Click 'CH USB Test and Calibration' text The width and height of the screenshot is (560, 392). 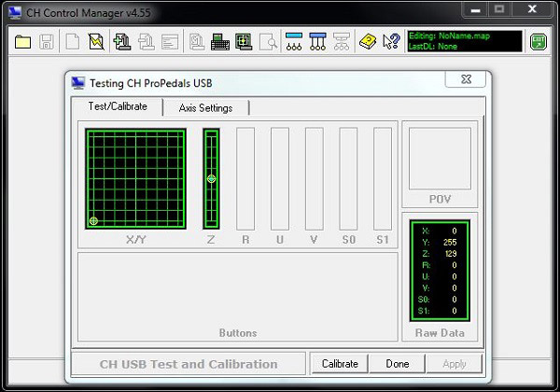[x=189, y=364]
